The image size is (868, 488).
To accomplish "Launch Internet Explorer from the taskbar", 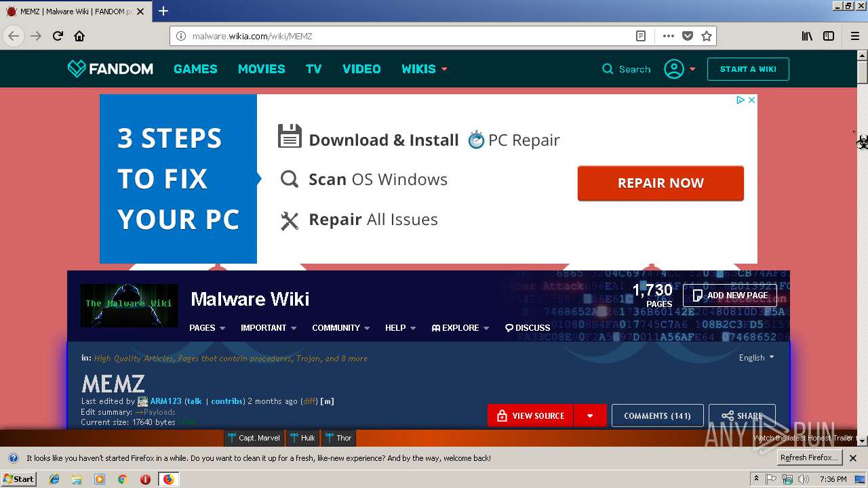I will [54, 479].
